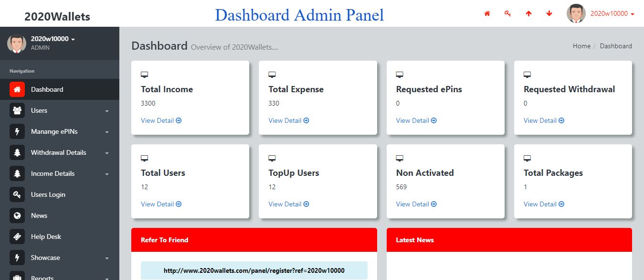The height and width of the screenshot is (280, 644).
Task: Click the Users Login key icon
Action: click(x=17, y=194)
